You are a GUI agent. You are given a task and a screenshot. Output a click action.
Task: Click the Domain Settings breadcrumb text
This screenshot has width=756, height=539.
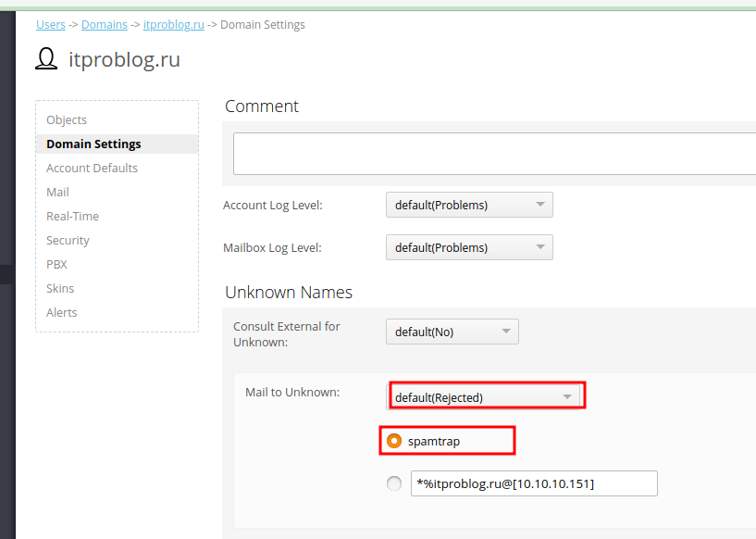(x=263, y=25)
